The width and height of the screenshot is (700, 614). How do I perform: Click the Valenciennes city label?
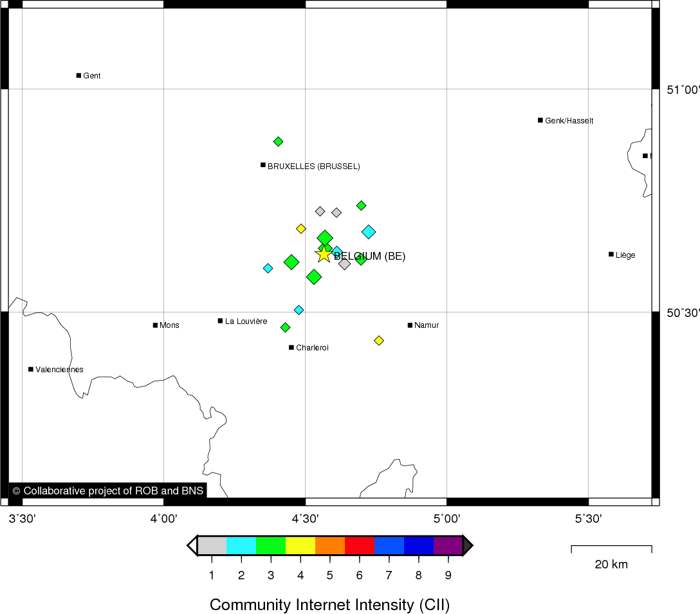[59, 369]
